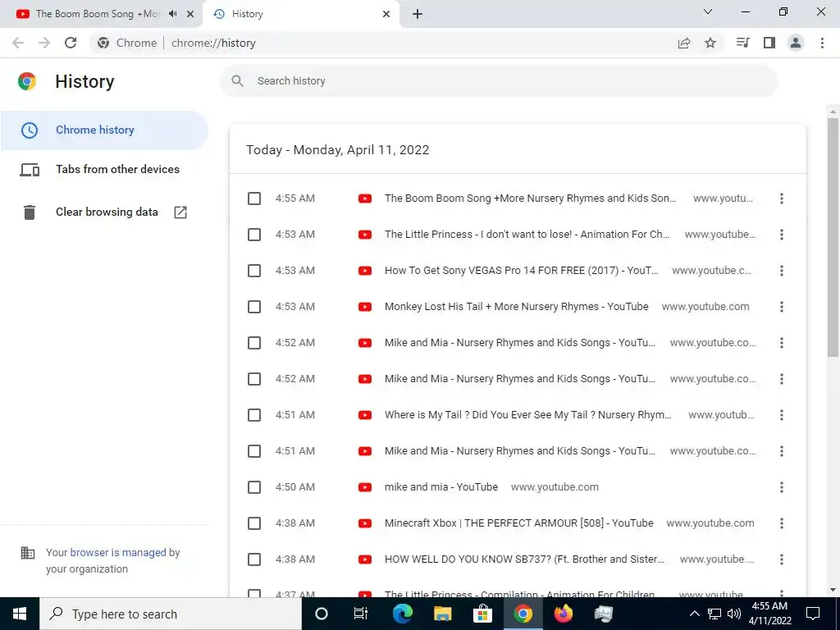Check the Monkey Lost His Tail entry
The image size is (840, 630).
coord(254,307)
